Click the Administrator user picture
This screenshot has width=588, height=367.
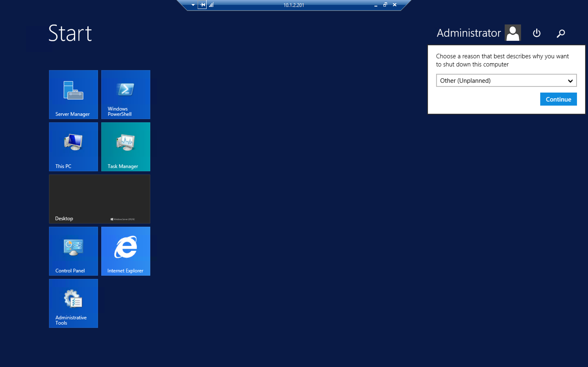click(512, 33)
